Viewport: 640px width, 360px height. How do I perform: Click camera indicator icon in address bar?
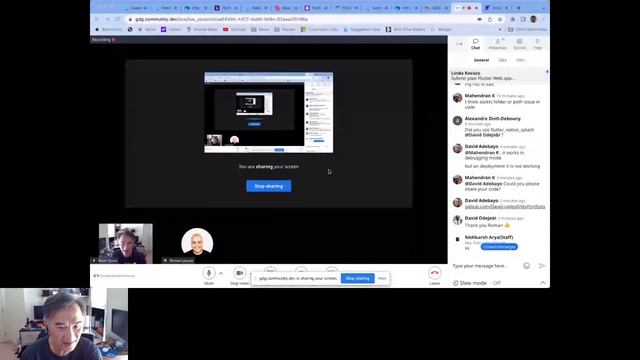point(480,19)
